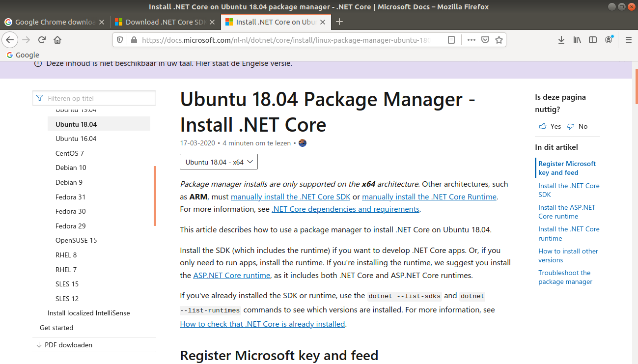The image size is (638, 364).
Task: Jump to How to install other versions
Action: 568,255
